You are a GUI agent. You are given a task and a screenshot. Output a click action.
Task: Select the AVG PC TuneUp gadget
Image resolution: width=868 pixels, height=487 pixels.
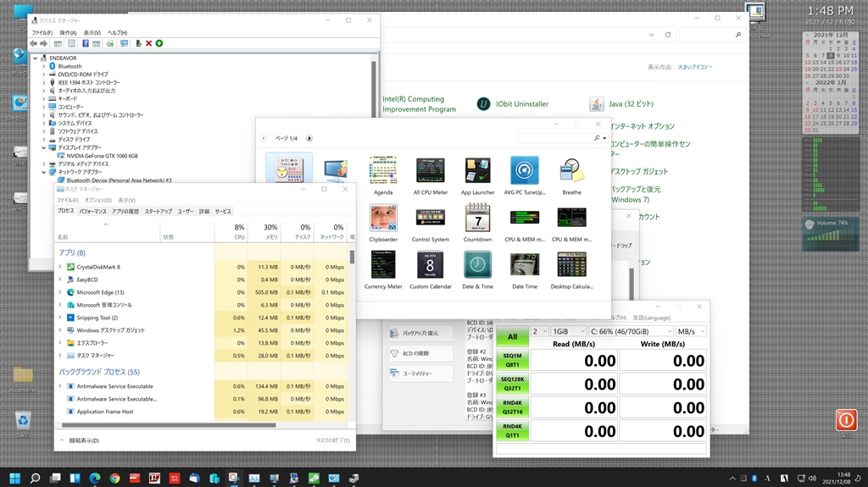click(524, 170)
